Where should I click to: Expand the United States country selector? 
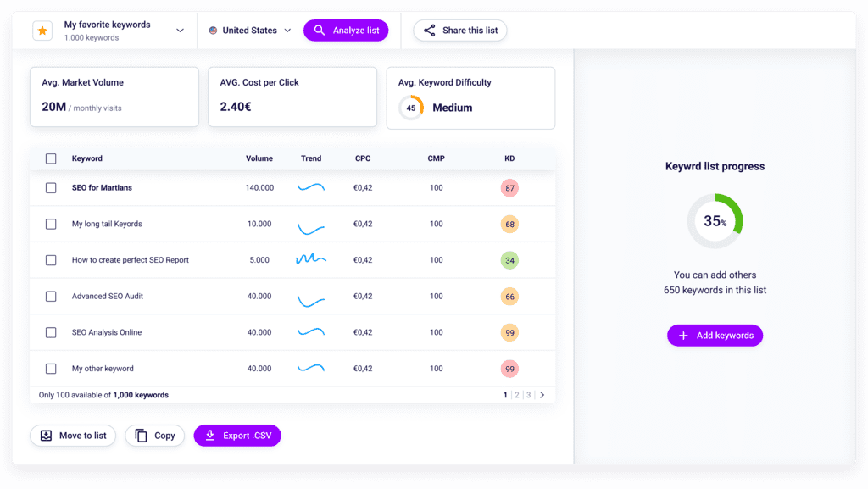point(287,30)
